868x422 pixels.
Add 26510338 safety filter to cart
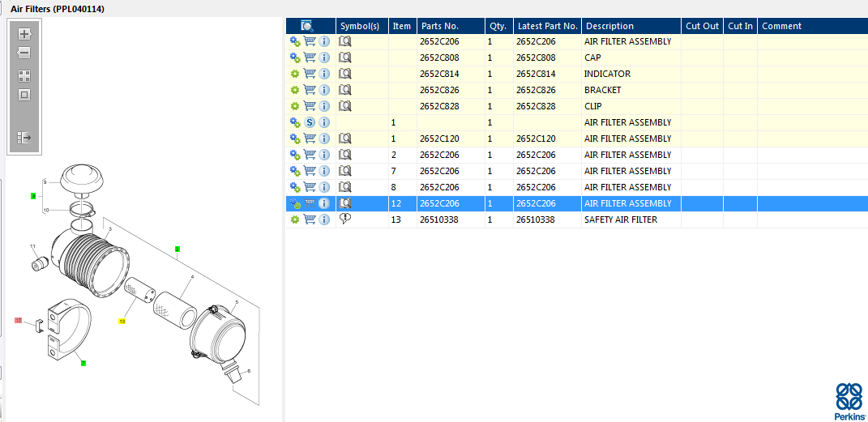pyautogui.click(x=310, y=220)
